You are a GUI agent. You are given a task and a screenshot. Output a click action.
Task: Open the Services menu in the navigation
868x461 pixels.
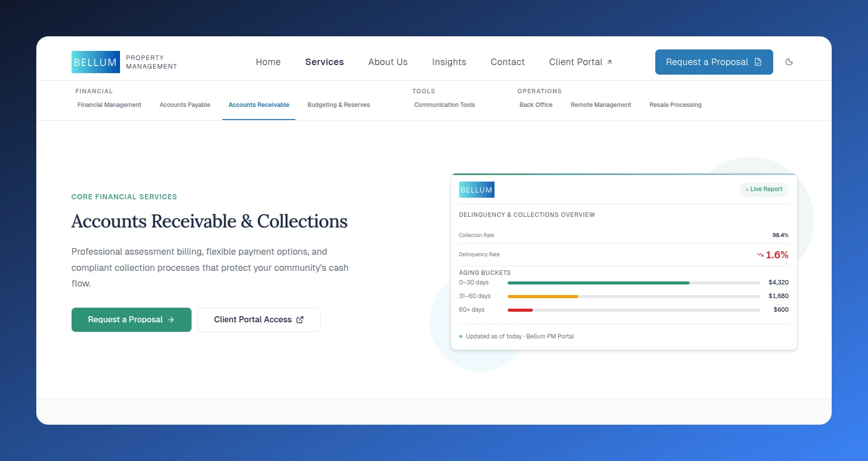click(324, 62)
